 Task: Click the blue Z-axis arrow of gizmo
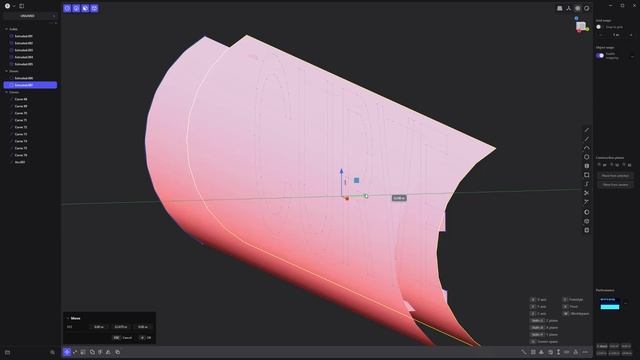pos(342,172)
